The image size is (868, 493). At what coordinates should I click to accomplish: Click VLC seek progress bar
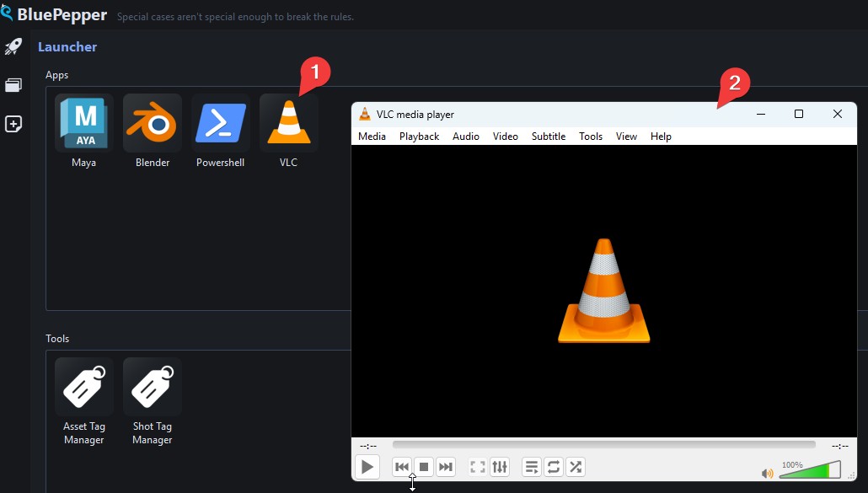pyautogui.click(x=604, y=444)
